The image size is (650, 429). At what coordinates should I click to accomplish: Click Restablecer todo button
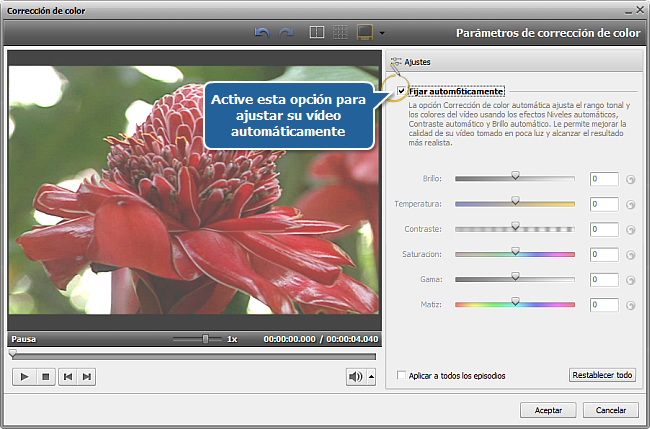[602, 376]
